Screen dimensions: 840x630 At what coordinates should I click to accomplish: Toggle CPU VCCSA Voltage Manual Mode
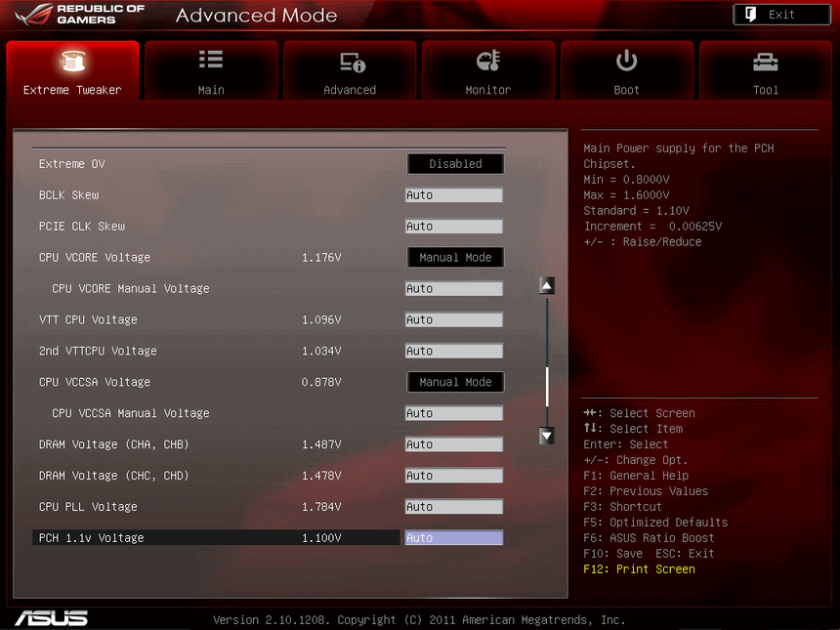point(455,382)
